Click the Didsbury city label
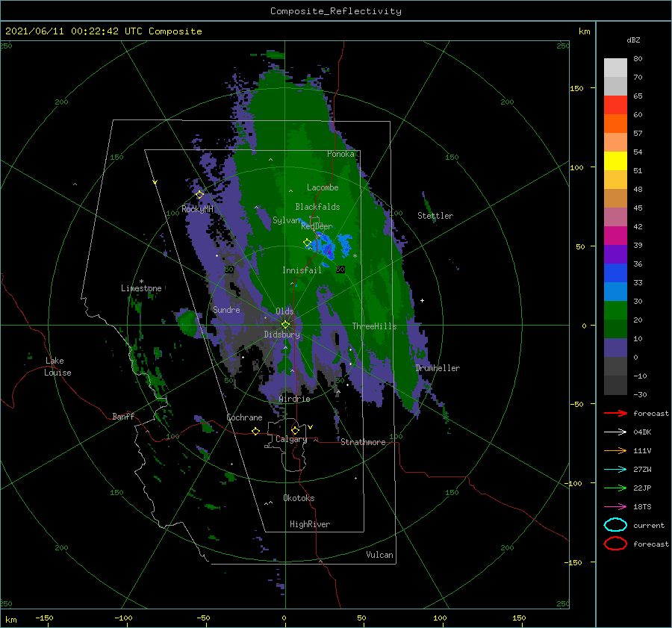 282,335
